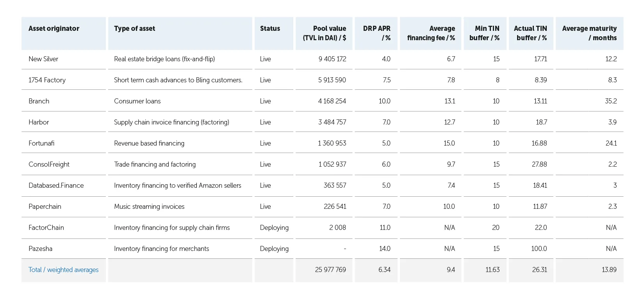Select the total pool value "25 977 769"
Screen dimensions: 644x290
[x=330, y=270]
